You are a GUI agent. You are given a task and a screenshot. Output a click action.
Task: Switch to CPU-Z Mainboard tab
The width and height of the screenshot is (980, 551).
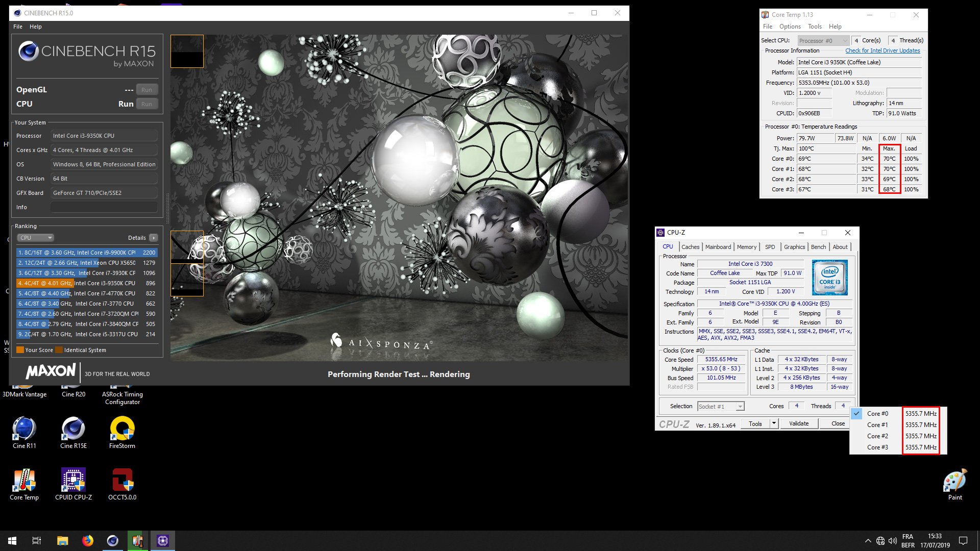click(x=718, y=247)
